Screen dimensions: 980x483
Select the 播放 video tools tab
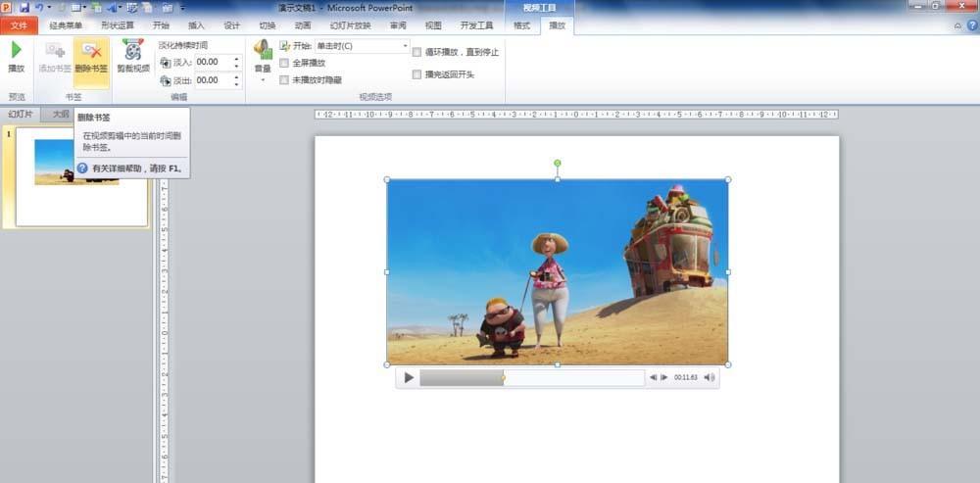(x=557, y=25)
